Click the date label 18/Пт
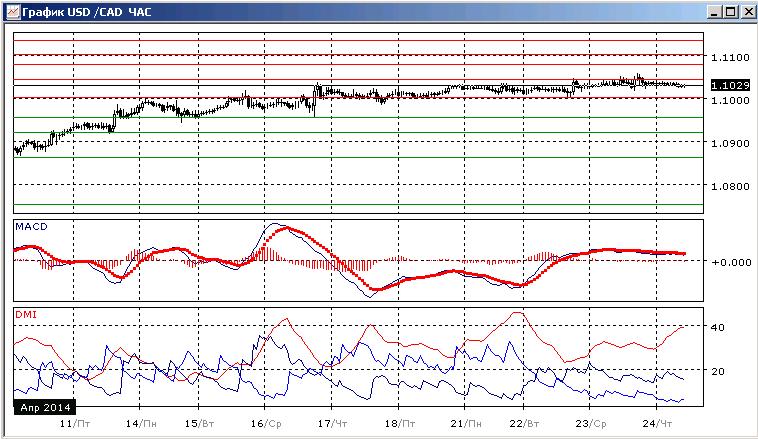 (400, 424)
